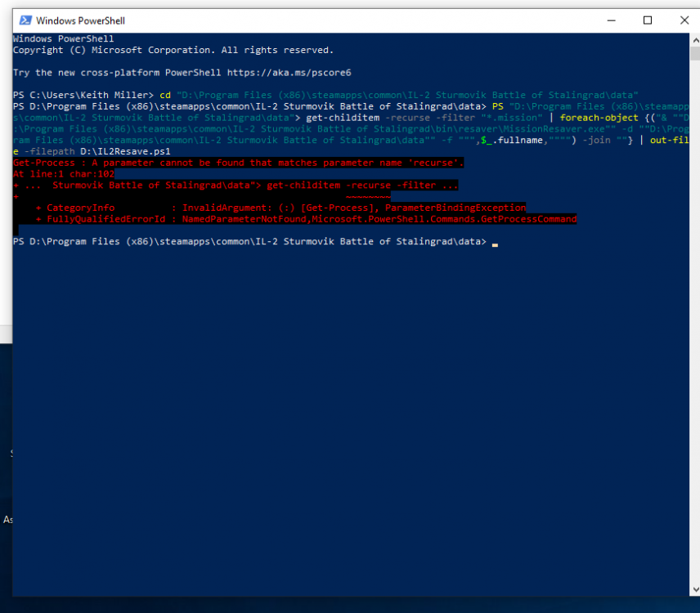Image resolution: width=700 pixels, height=613 pixels.
Task: Click the Microsoft copyright notice line
Action: tap(172, 50)
